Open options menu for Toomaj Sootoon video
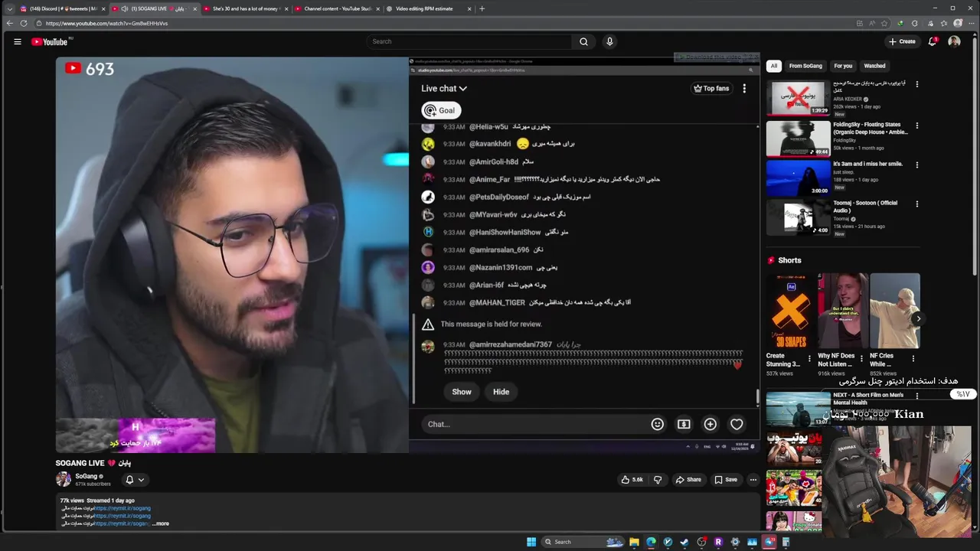The image size is (980, 551). (916, 204)
